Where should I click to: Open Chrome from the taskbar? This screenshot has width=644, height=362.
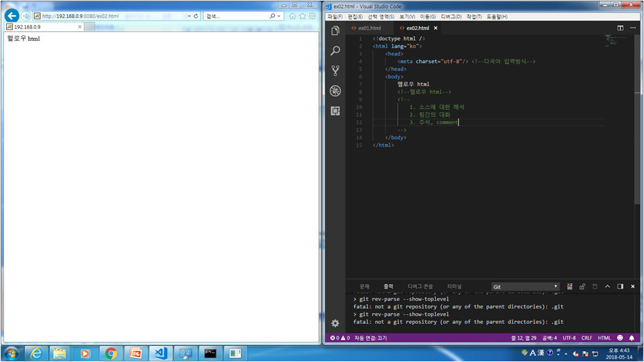(110, 353)
